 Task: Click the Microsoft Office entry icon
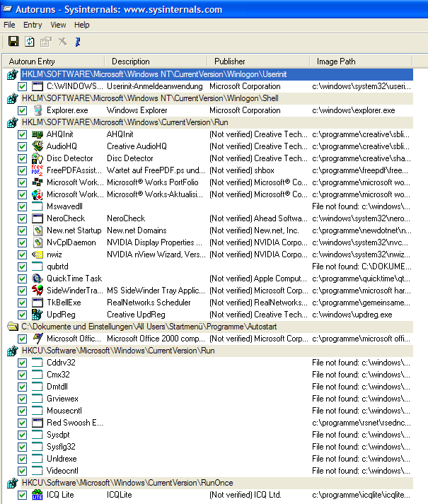37,339
